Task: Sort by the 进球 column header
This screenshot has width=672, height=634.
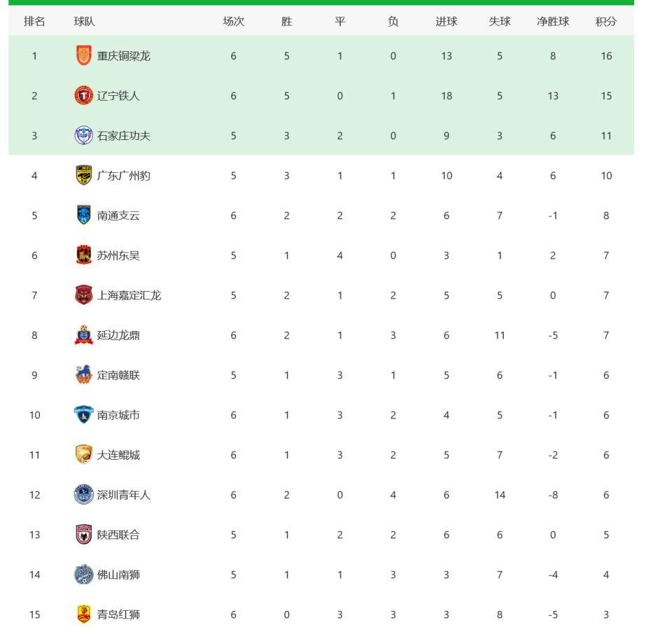Action: pos(447,22)
